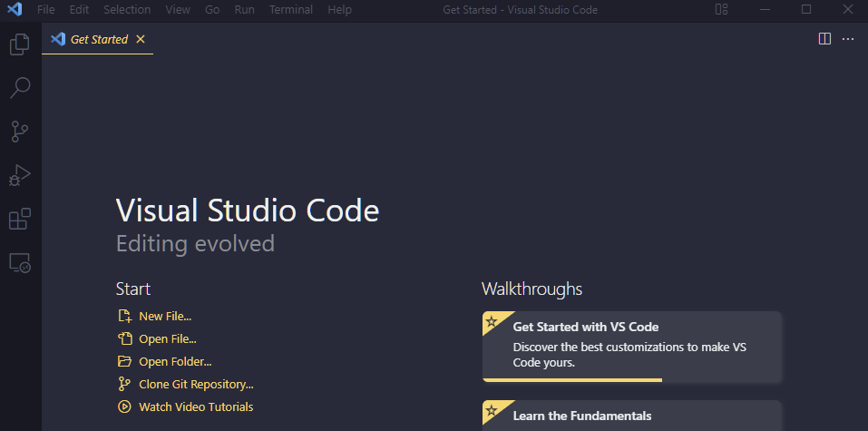Open the View menu

(178, 9)
